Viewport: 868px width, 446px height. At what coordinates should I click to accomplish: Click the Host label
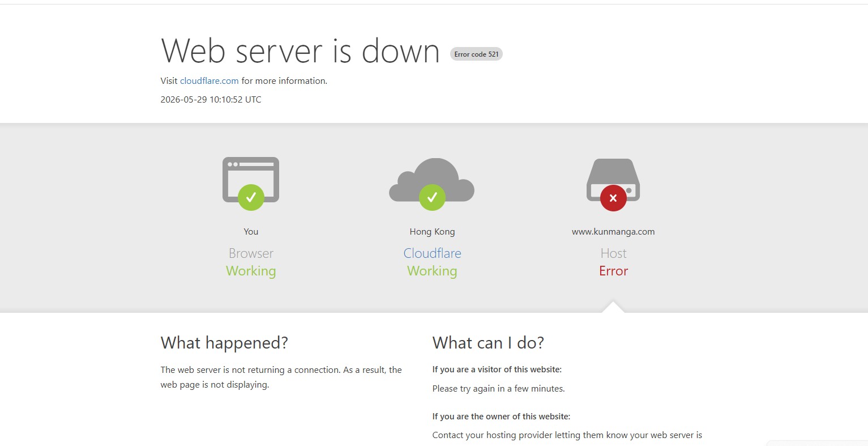pos(613,253)
